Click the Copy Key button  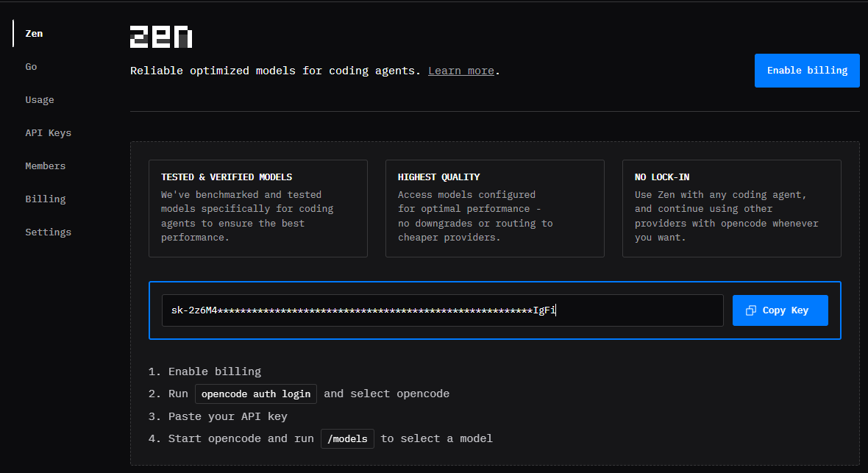tap(780, 310)
